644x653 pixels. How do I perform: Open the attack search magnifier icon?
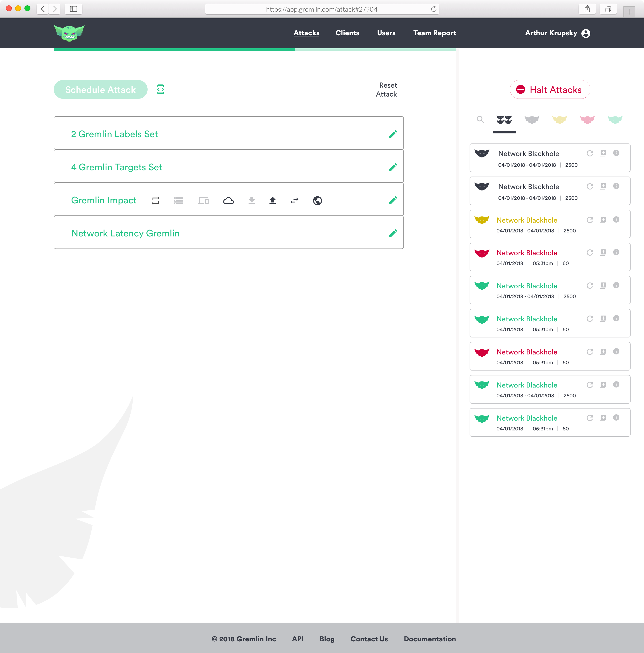(x=480, y=119)
